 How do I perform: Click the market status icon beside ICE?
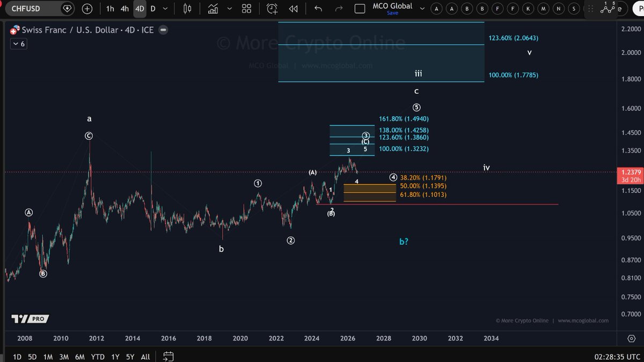pyautogui.click(x=163, y=30)
